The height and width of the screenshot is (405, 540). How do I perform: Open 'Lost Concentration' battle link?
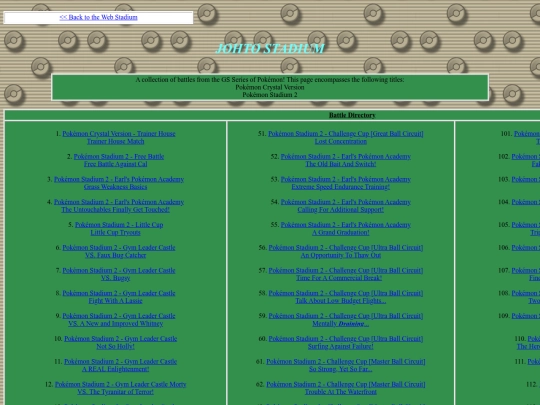click(x=341, y=141)
